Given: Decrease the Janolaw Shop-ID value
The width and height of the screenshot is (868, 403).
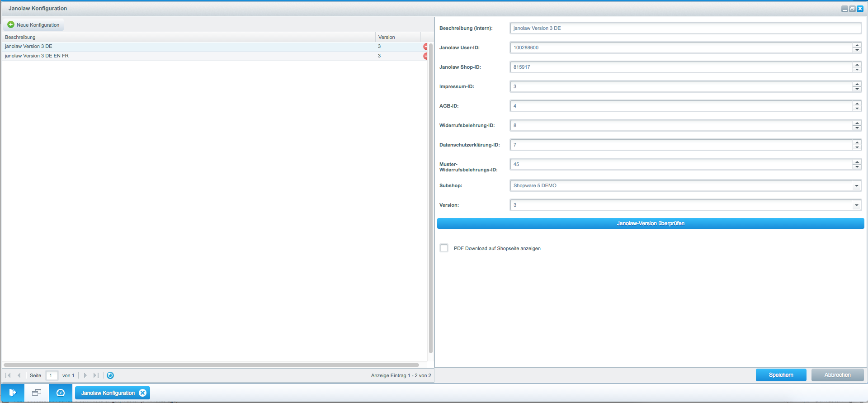Looking at the screenshot, I should [857, 70].
